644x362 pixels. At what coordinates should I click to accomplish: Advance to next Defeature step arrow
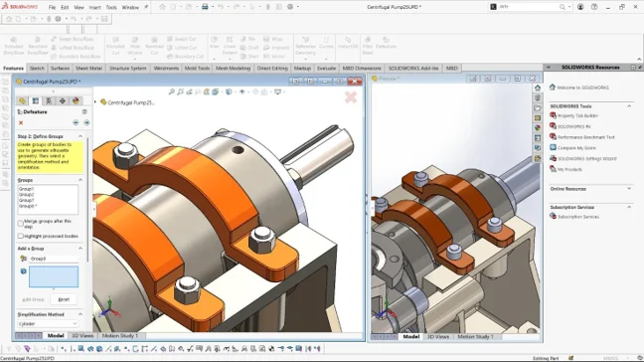(x=86, y=123)
